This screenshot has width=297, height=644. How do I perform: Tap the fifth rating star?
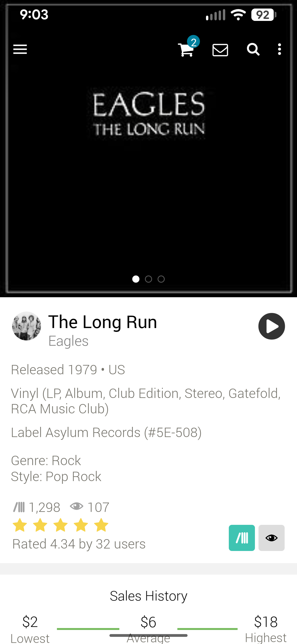click(x=101, y=525)
